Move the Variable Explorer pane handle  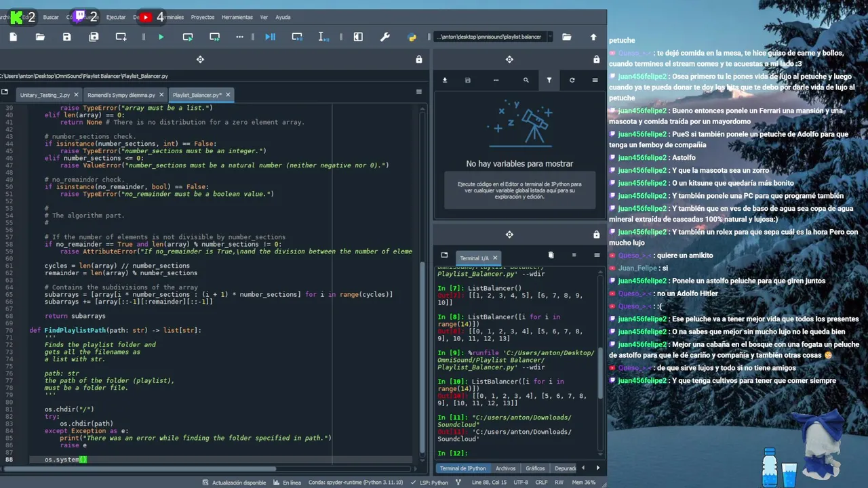509,60
